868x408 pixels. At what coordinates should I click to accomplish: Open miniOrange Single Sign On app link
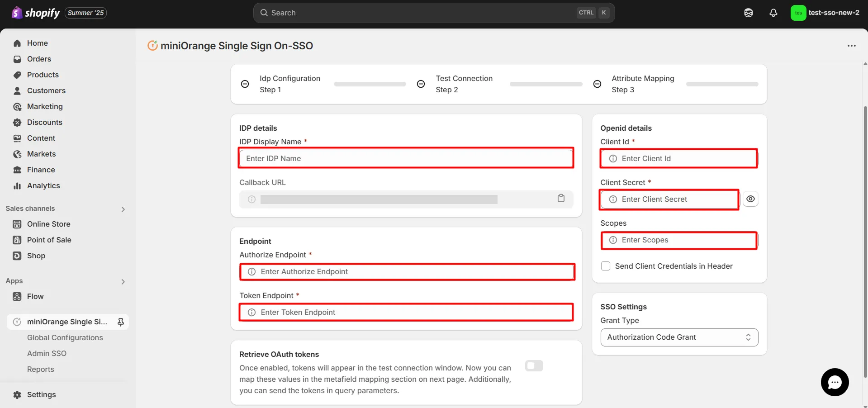[67, 322]
